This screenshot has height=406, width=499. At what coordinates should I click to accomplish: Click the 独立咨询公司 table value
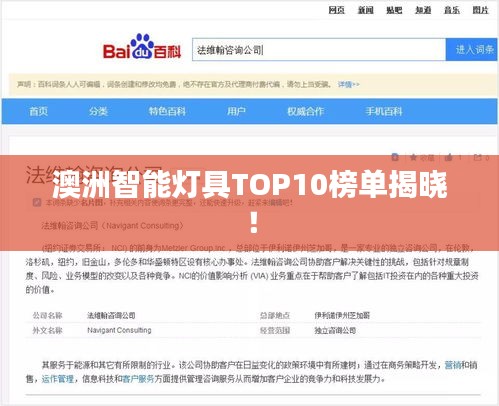335,331
